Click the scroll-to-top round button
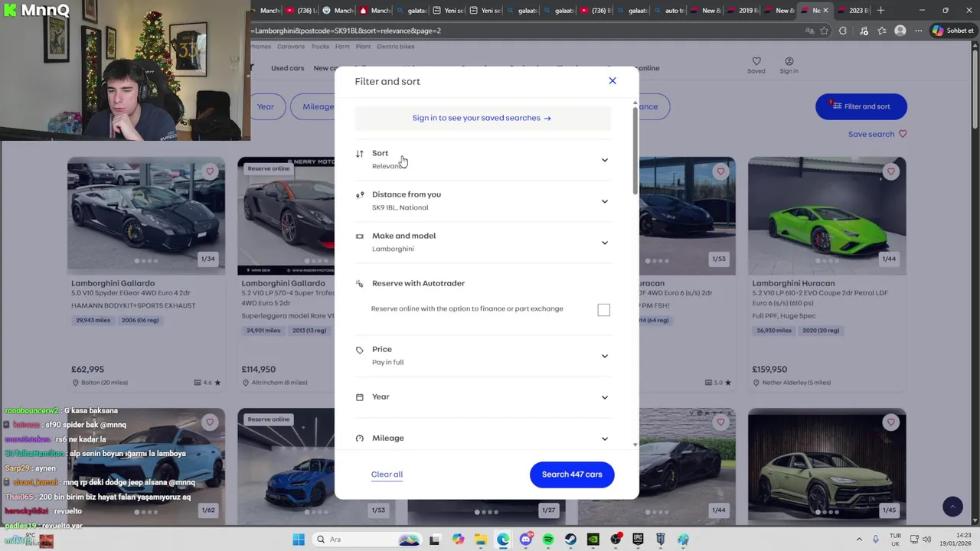The image size is (980, 551). click(952, 507)
